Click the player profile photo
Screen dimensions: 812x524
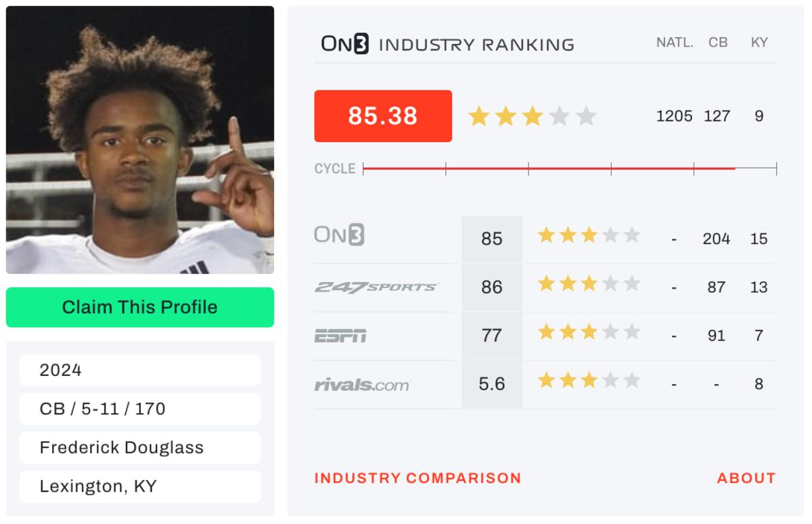[x=140, y=140]
